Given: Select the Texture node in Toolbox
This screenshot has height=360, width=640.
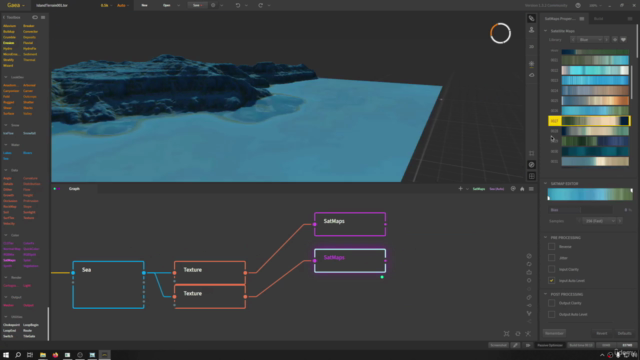Looking at the screenshot, I should pyautogui.click(x=29, y=218).
